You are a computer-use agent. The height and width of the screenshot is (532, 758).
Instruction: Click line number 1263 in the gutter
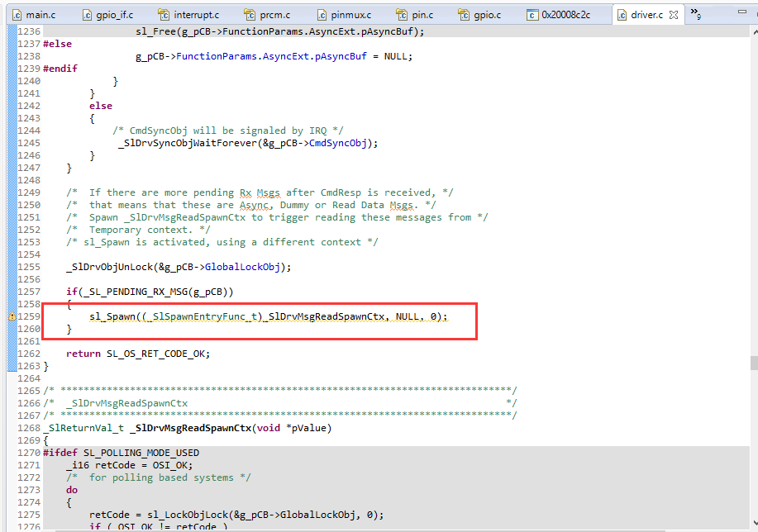click(29, 366)
